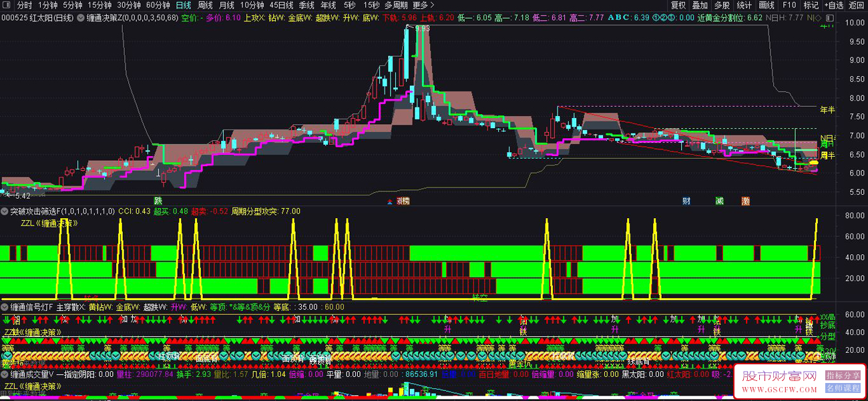Select the 60分钟 period
Image resolution: width=868 pixels, height=401 pixels.
click(158, 5)
